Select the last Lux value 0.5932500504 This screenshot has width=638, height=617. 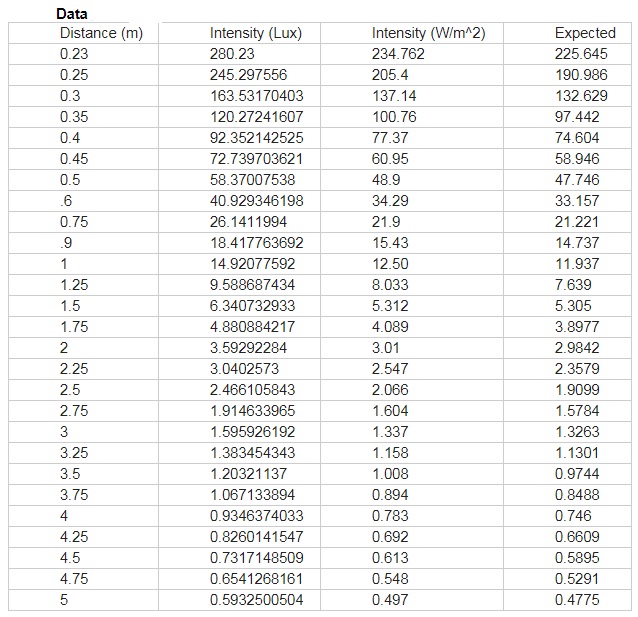pos(256,600)
